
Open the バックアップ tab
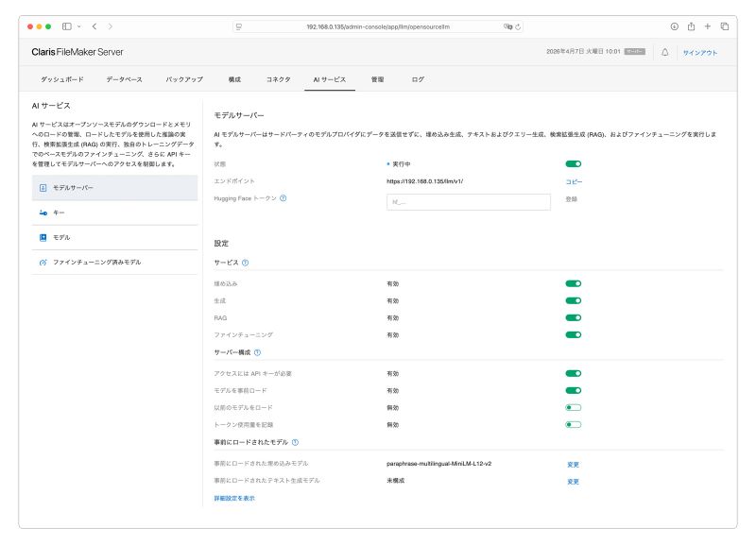(183, 80)
